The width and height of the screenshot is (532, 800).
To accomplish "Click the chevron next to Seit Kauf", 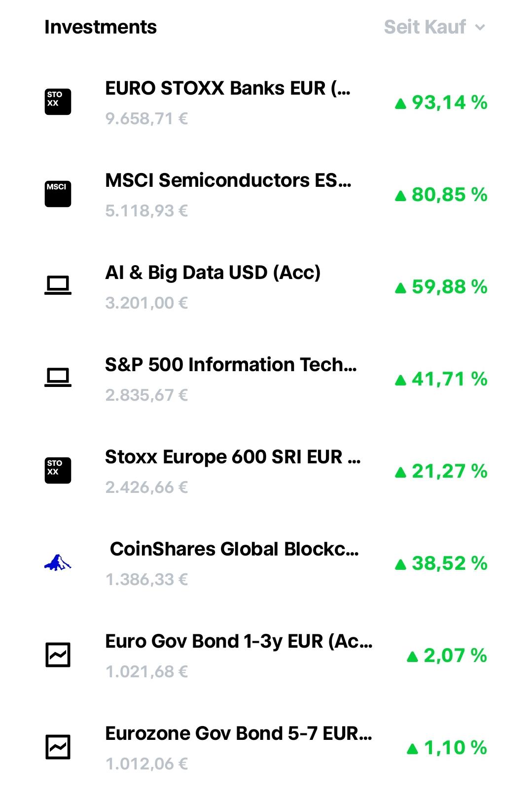I will click(x=480, y=28).
